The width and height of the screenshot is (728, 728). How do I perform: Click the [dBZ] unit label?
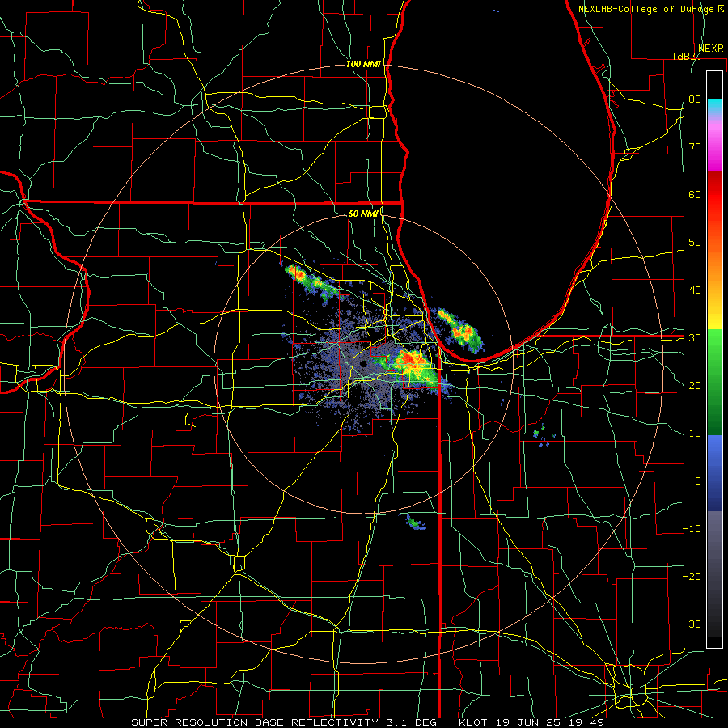[687, 56]
